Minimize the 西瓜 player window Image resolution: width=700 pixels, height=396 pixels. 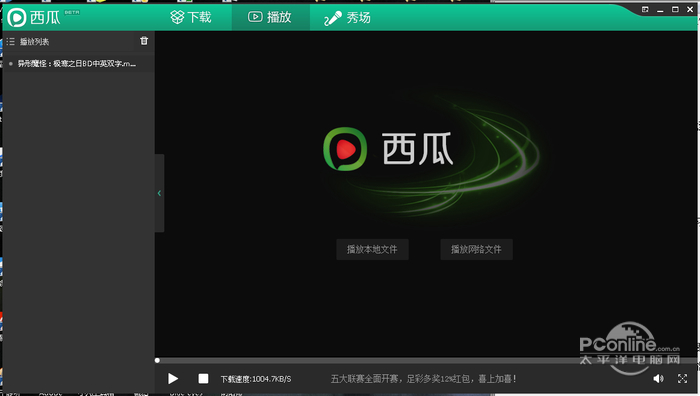660,10
